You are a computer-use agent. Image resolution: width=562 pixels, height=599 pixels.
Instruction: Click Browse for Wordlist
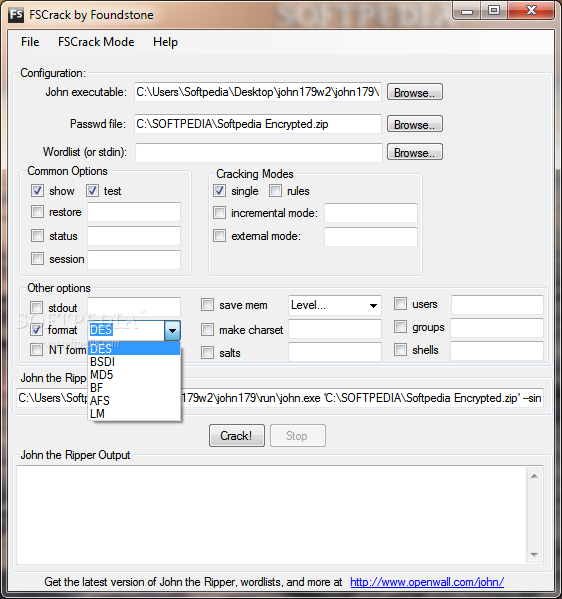(415, 152)
